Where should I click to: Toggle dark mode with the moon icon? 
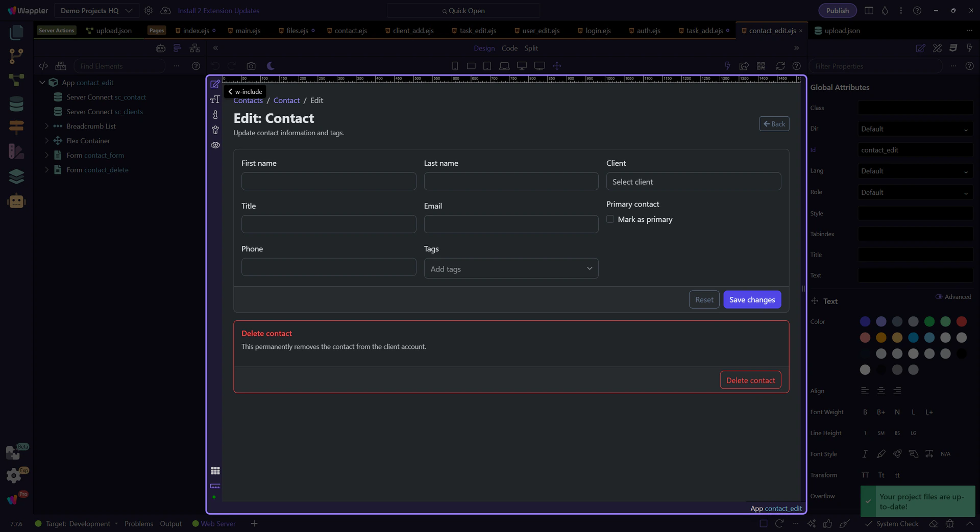click(271, 66)
